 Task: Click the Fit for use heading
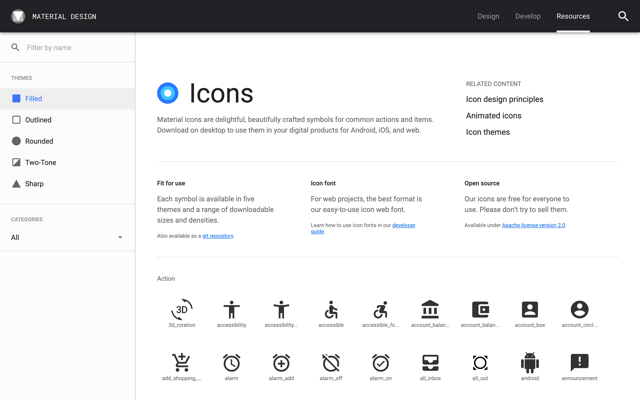coord(171,183)
